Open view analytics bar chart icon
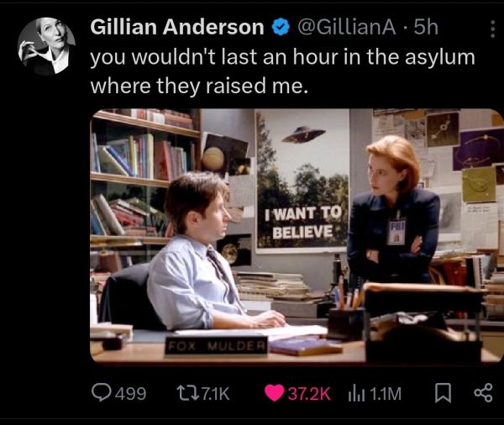This screenshot has width=504, height=425. (356, 393)
